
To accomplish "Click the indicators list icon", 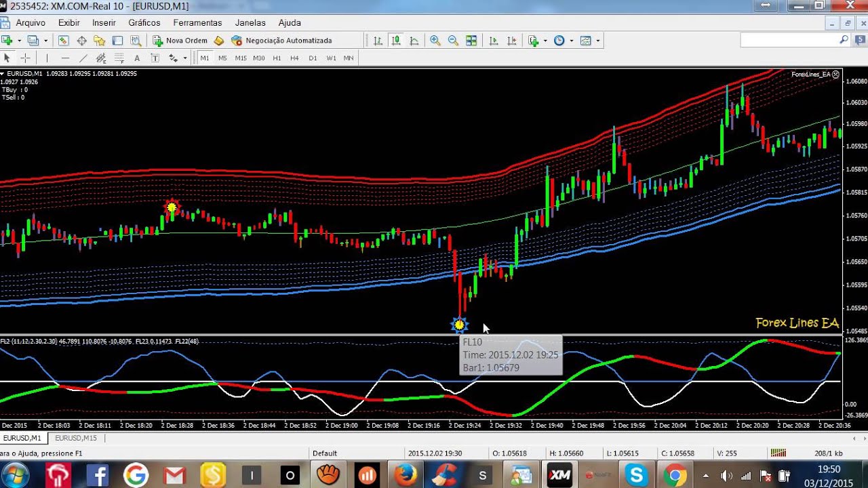I will 534,41.
